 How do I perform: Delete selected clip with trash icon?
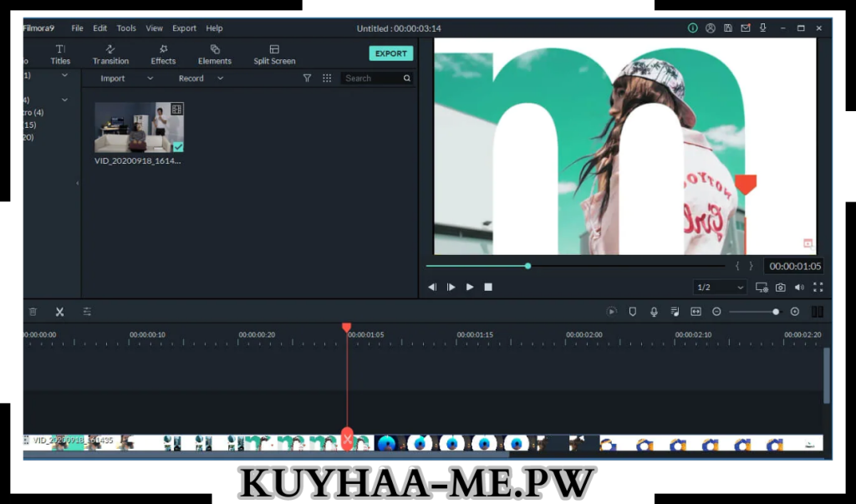33,312
